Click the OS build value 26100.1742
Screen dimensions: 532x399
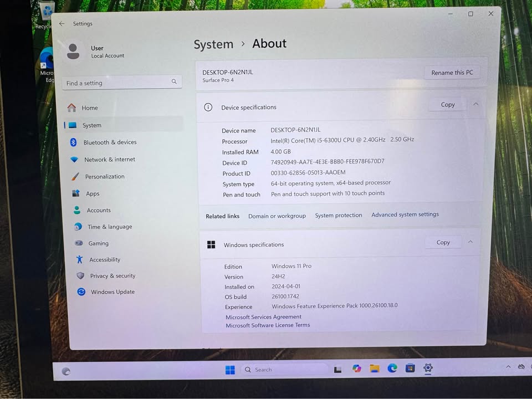[x=285, y=296]
